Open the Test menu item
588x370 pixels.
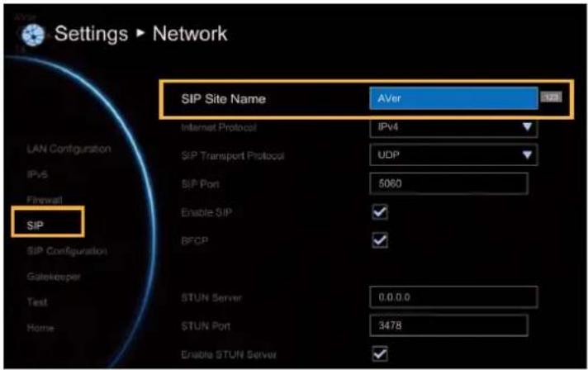point(37,301)
